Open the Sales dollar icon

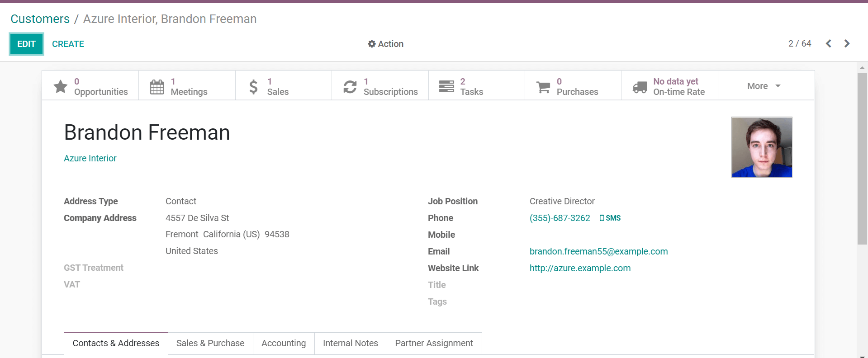point(253,86)
